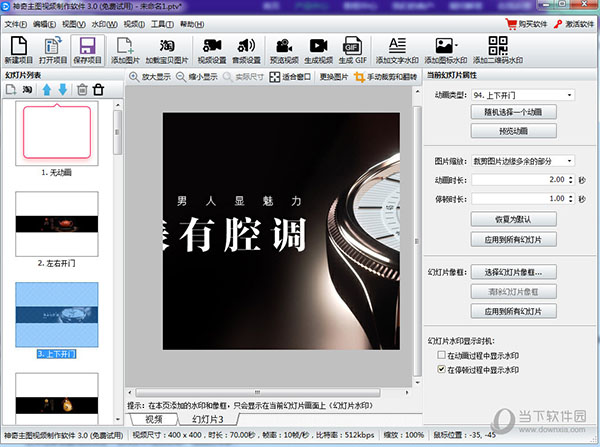Click into the 动画时长 value field

pyautogui.click(x=519, y=179)
